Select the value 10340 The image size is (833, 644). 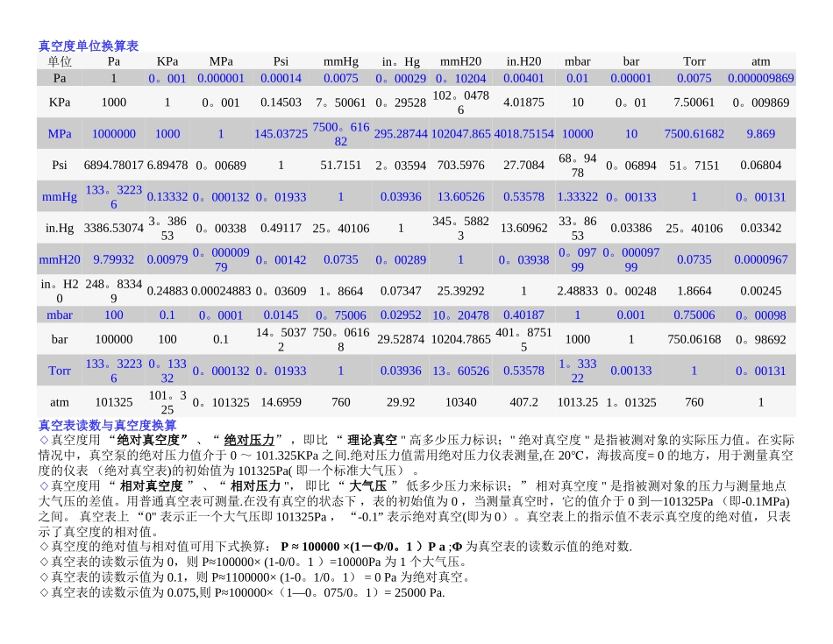(x=460, y=402)
